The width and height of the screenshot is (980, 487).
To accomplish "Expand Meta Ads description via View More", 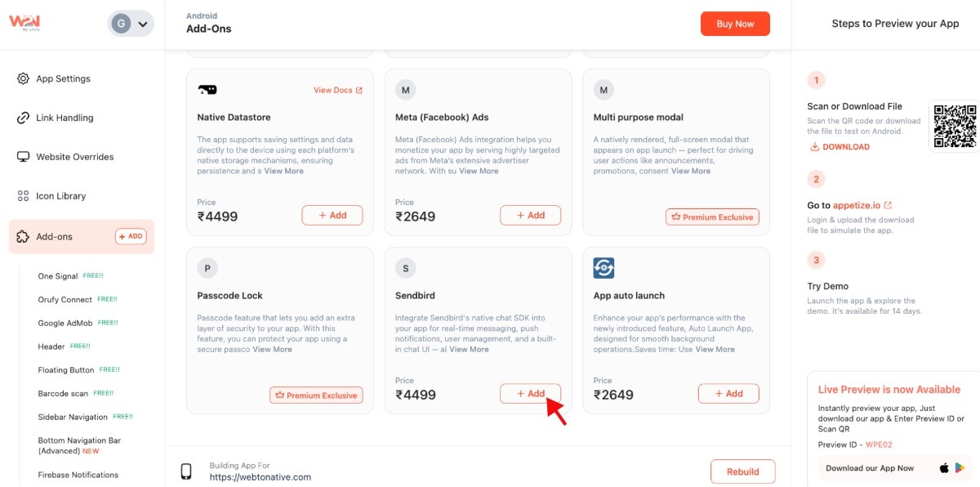I will [x=479, y=172].
